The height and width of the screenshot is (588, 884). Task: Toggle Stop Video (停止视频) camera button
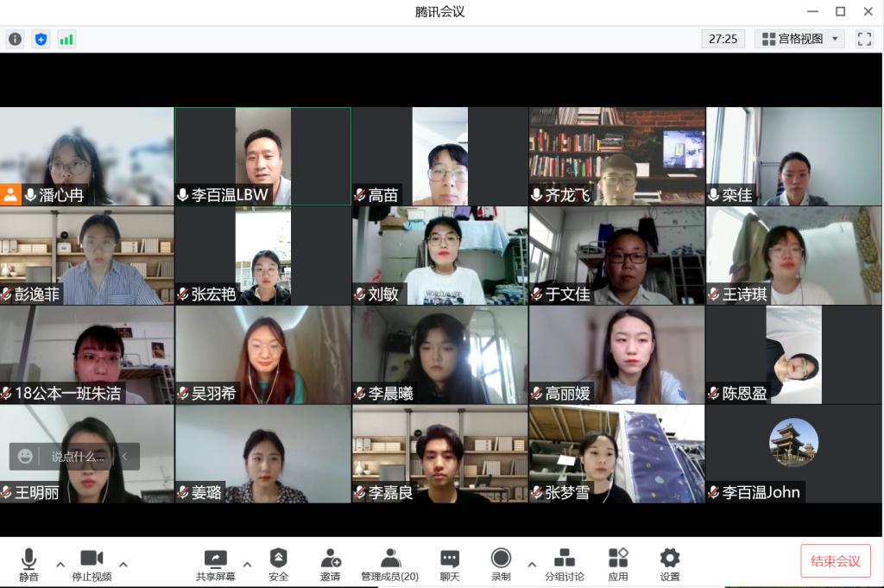pyautogui.click(x=92, y=564)
